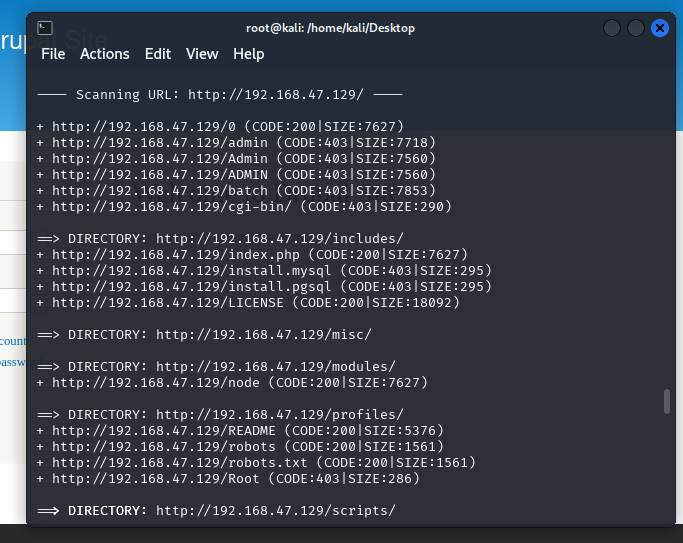Image resolution: width=683 pixels, height=543 pixels.
Task: Open the Actions menu
Action: coord(105,54)
